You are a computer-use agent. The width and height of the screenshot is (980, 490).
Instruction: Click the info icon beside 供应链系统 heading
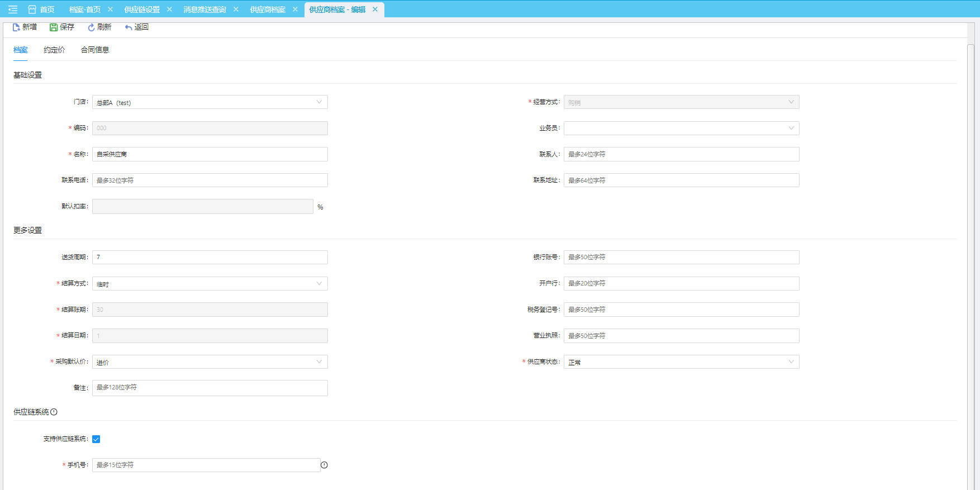pyautogui.click(x=54, y=412)
